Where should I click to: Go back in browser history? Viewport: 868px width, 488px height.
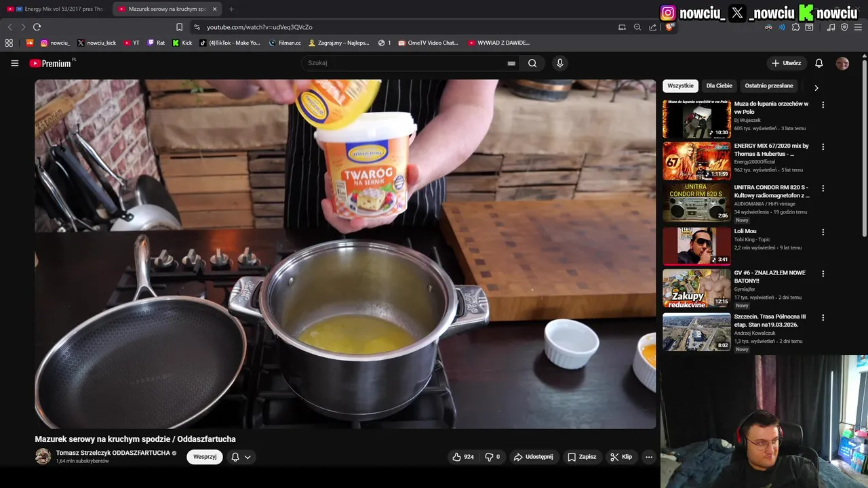coord(9,27)
